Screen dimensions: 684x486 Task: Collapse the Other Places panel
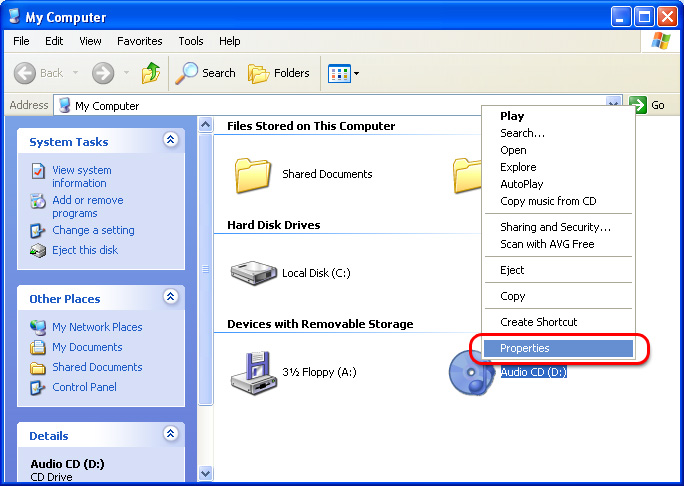171,297
